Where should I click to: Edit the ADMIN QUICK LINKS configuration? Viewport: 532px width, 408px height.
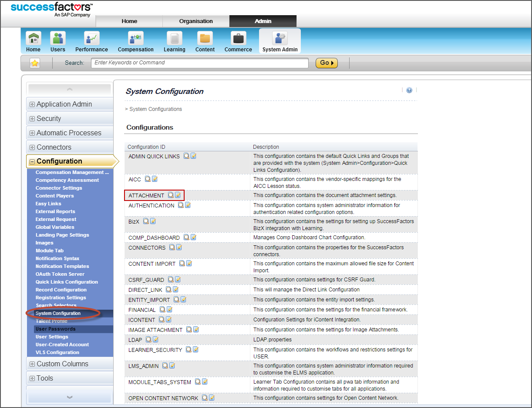coord(193,156)
